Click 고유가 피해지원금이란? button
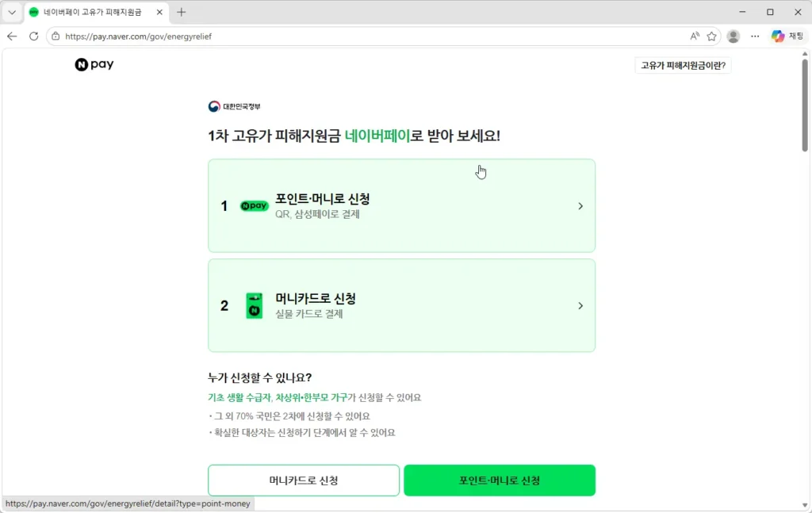This screenshot has height=513, width=812. (x=683, y=65)
